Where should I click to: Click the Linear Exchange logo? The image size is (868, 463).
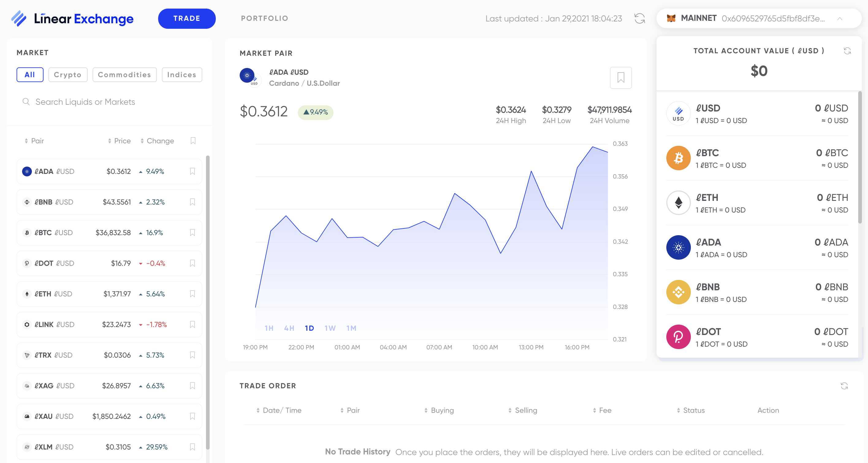pos(72,18)
